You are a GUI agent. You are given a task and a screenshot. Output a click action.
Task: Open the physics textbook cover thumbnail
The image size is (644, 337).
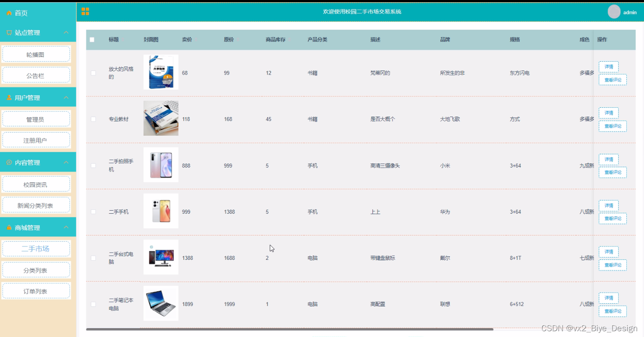[161, 72]
